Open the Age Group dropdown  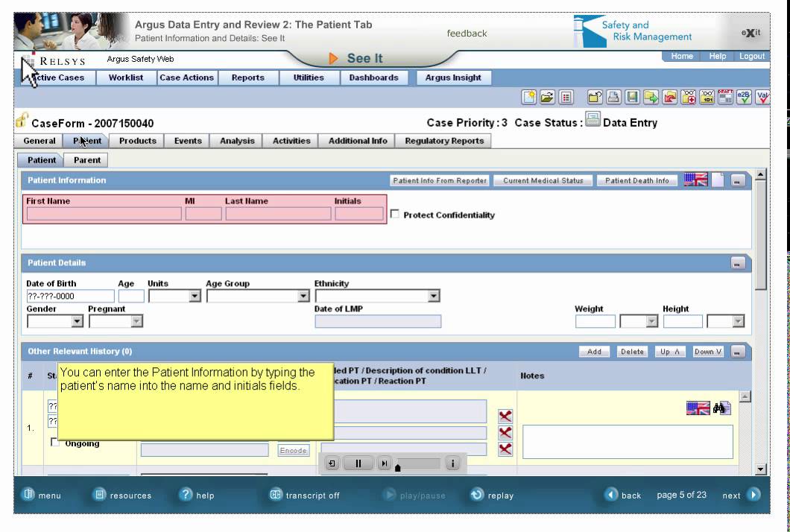tap(303, 297)
